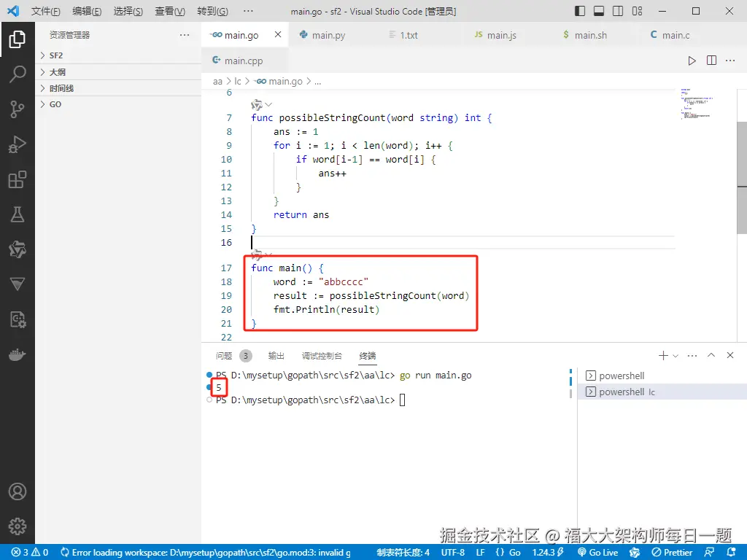Viewport: 747px width, 560px height.
Task: Split the editor to the right
Action: (x=711, y=61)
